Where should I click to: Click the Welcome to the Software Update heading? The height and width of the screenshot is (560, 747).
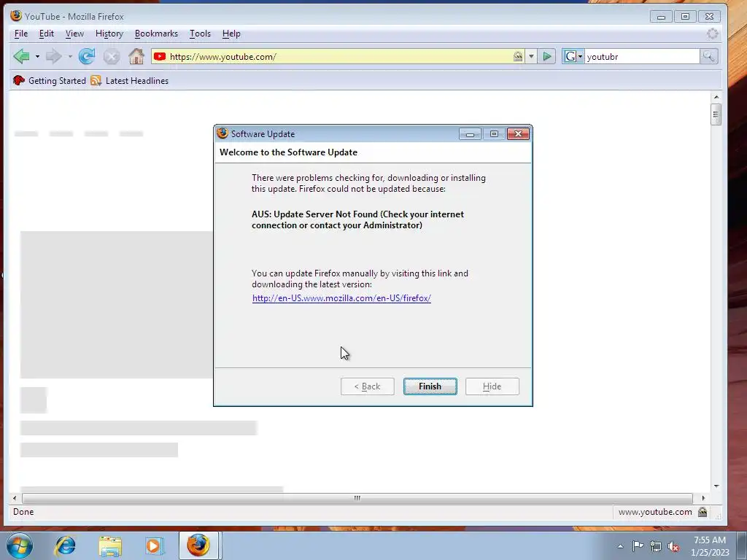(288, 152)
